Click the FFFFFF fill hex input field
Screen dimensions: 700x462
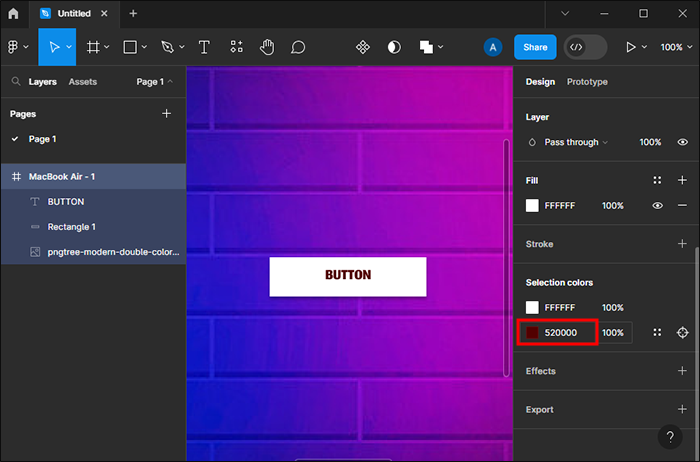tap(560, 206)
